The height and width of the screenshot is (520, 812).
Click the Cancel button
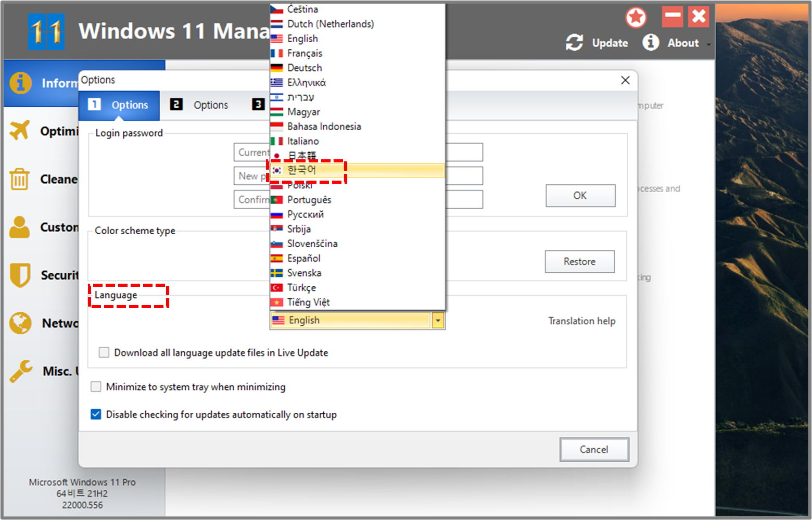pos(594,449)
